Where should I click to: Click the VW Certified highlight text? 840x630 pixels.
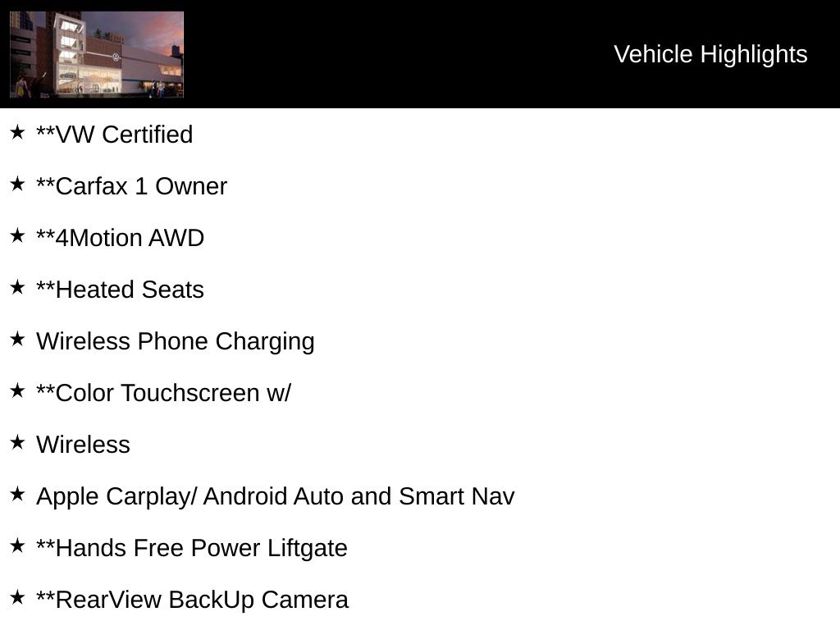pos(115,135)
